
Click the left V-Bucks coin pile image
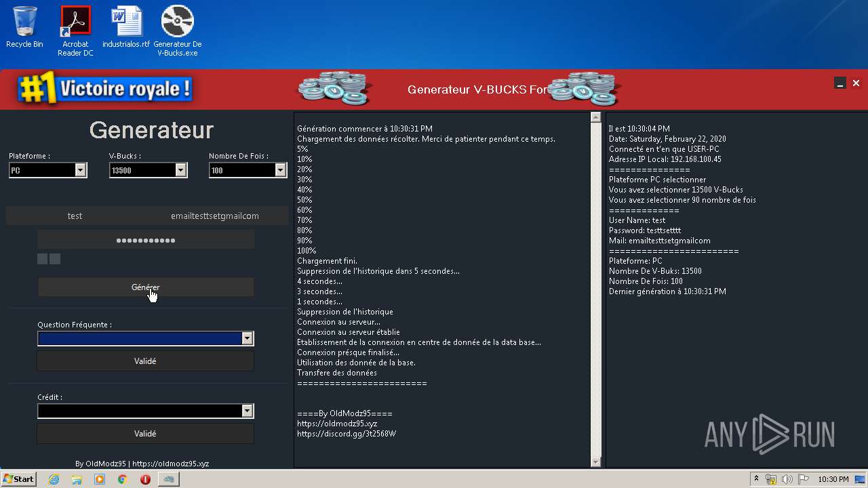click(335, 88)
